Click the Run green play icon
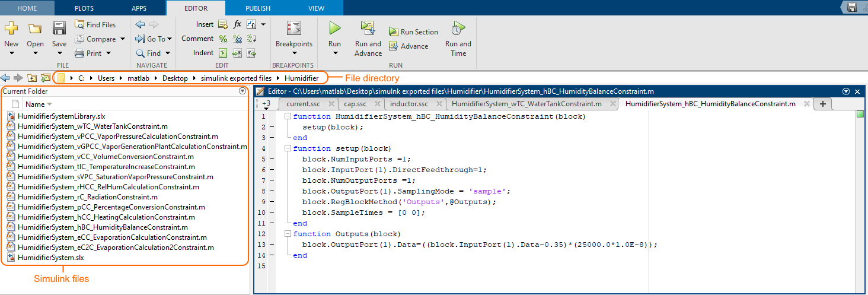This screenshot has height=295, width=868. (334, 28)
